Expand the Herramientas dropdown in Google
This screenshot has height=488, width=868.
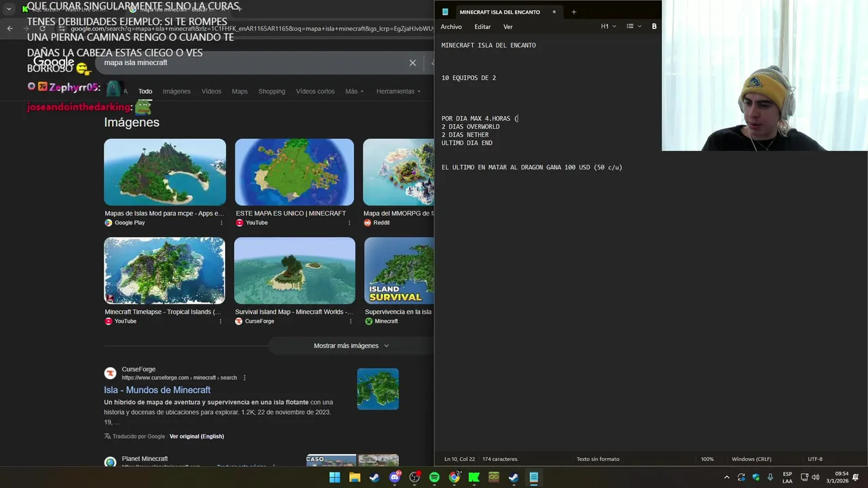point(398,91)
